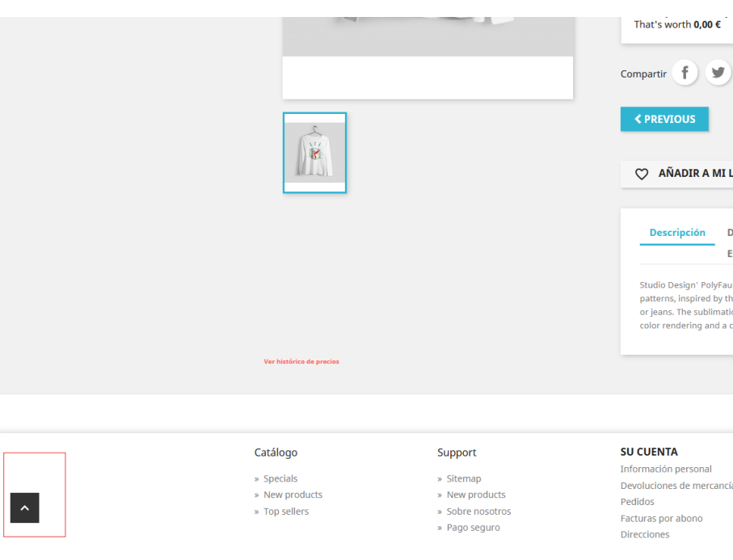The image size is (733, 560).
Task: Open New products under Support
Action: 476,495
